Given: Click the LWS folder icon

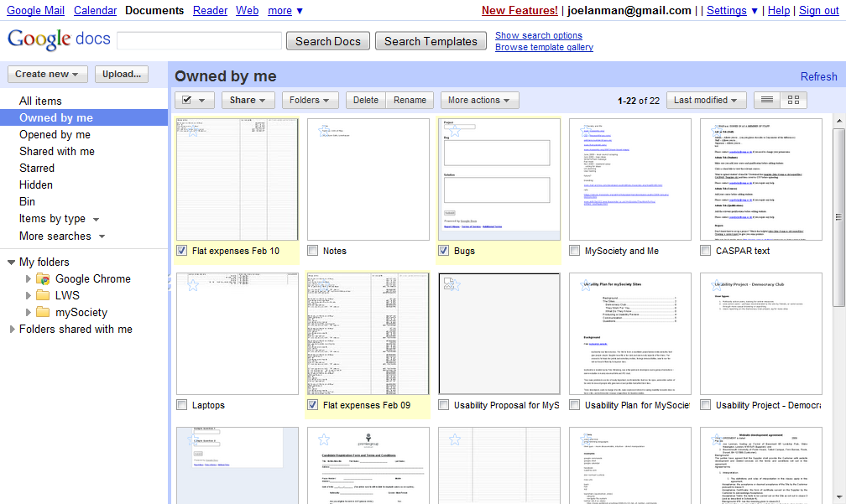Looking at the screenshot, I should click(43, 295).
